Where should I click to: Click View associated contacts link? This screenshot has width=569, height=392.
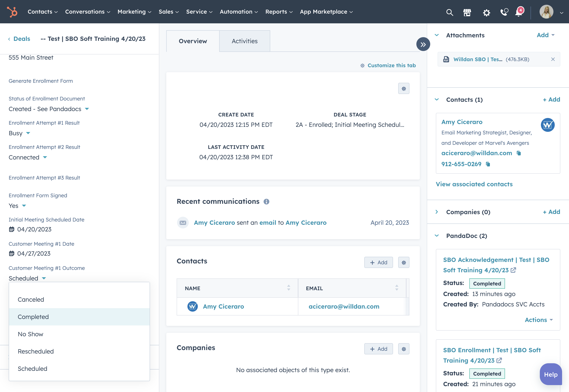tap(474, 184)
